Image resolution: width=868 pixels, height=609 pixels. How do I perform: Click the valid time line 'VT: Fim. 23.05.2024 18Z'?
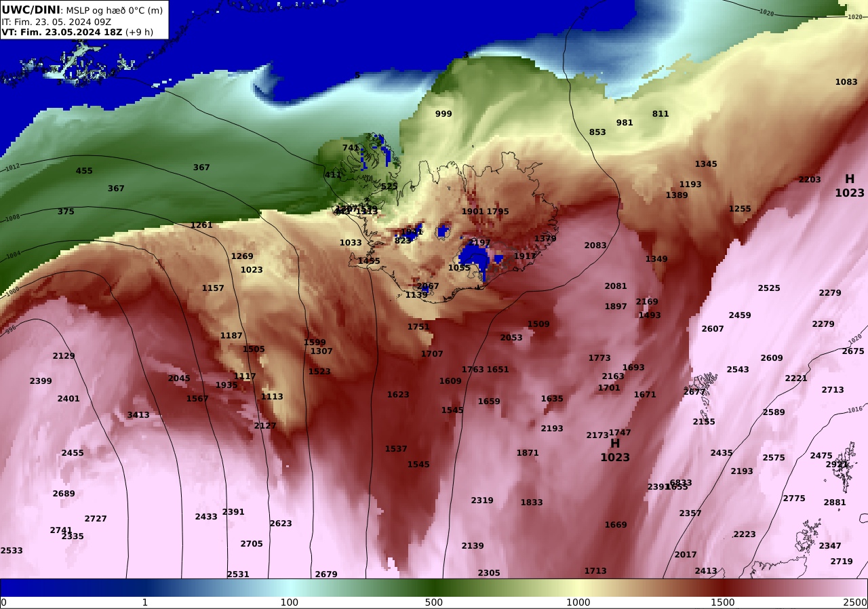[x=62, y=32]
